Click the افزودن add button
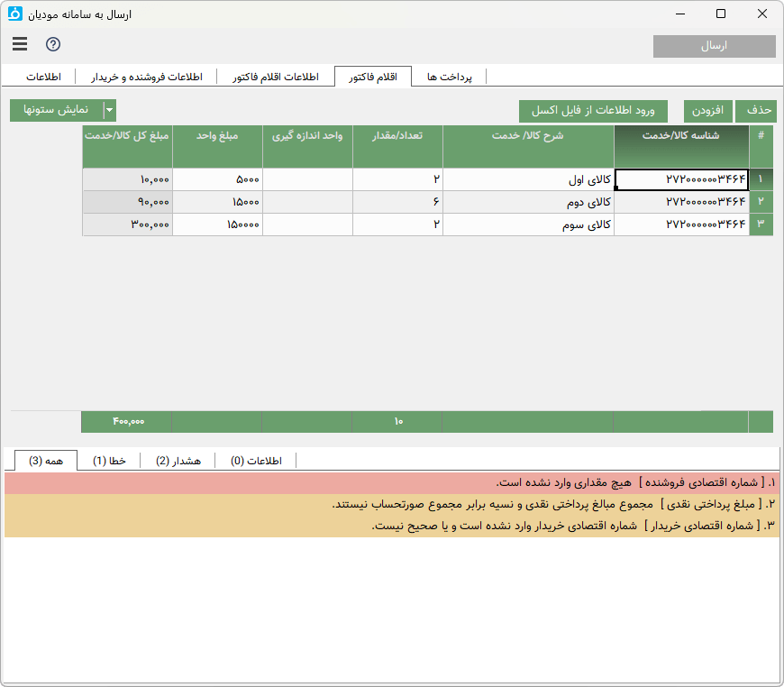Image resolution: width=784 pixels, height=687 pixels. [707, 111]
